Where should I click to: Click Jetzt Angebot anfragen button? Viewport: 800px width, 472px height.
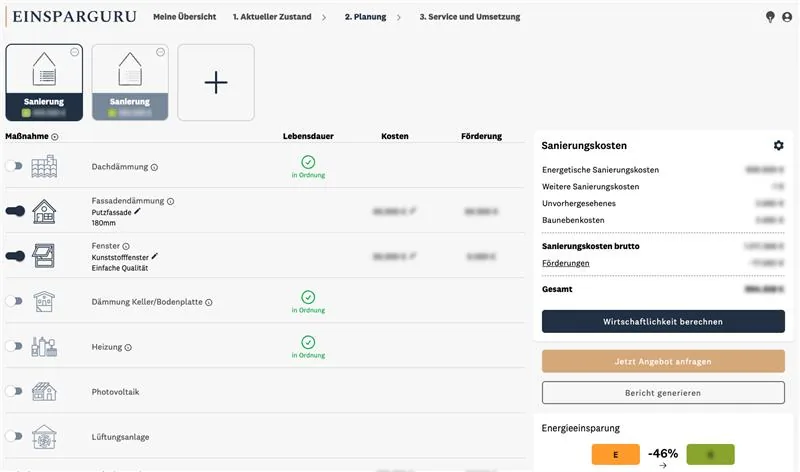pyautogui.click(x=663, y=361)
